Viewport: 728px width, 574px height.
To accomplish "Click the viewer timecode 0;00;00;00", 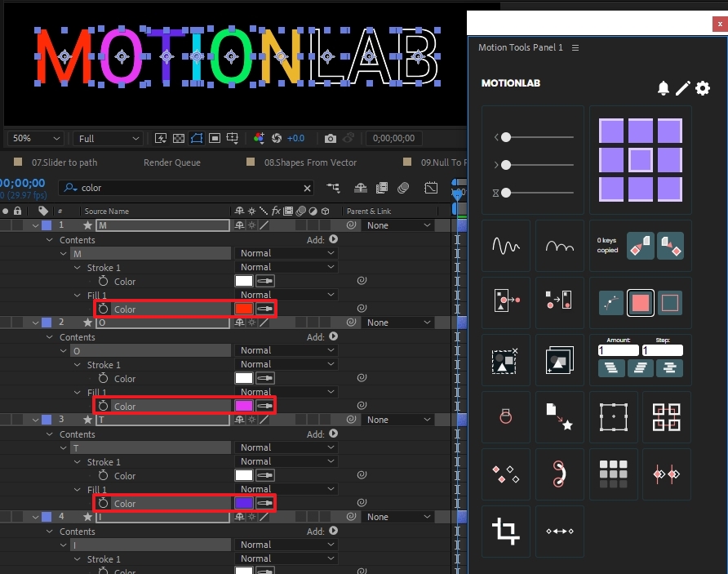I will (393, 138).
